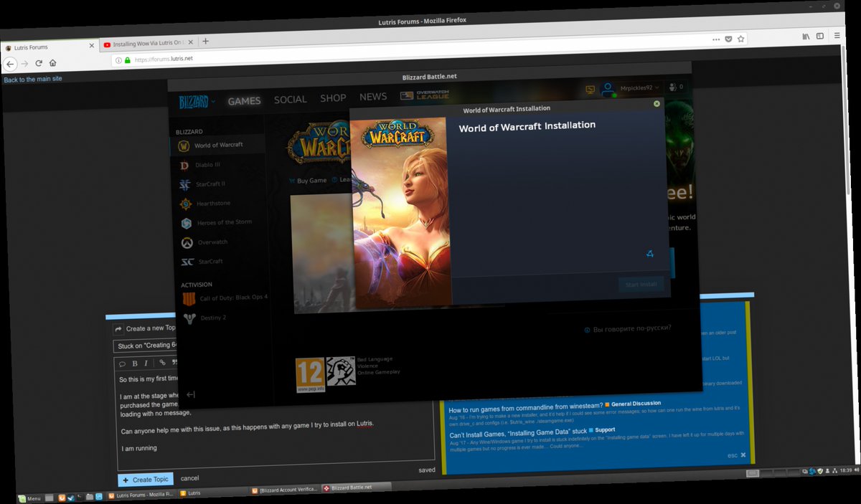Image resolution: width=861 pixels, height=504 pixels.
Task: Click the Create Topic button
Action: 146,480
